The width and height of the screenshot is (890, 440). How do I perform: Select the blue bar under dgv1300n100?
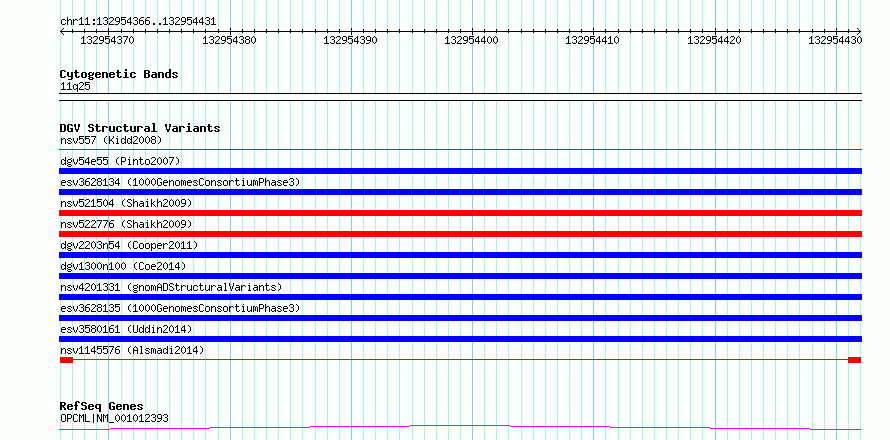[460, 276]
